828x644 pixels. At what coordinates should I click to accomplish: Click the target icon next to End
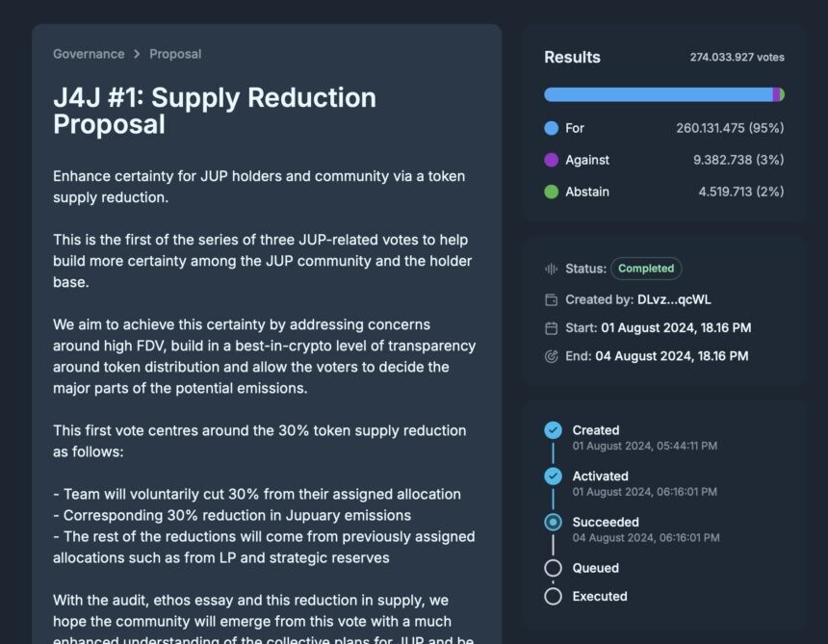[551, 356]
